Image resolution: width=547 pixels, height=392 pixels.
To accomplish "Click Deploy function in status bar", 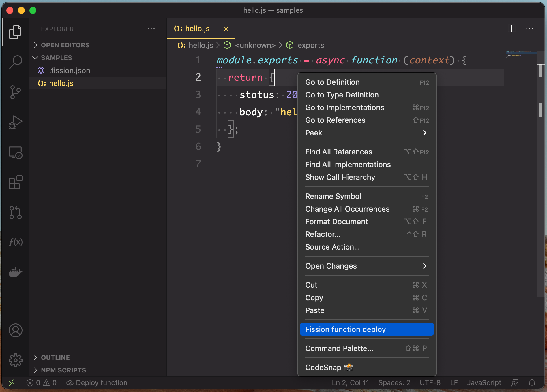I will pyautogui.click(x=97, y=383).
